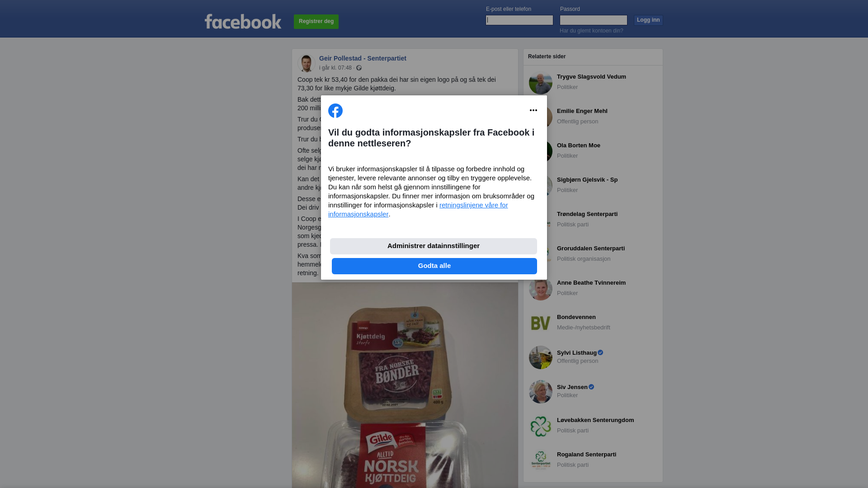Choose Administrer datainnstillinger

434,246
